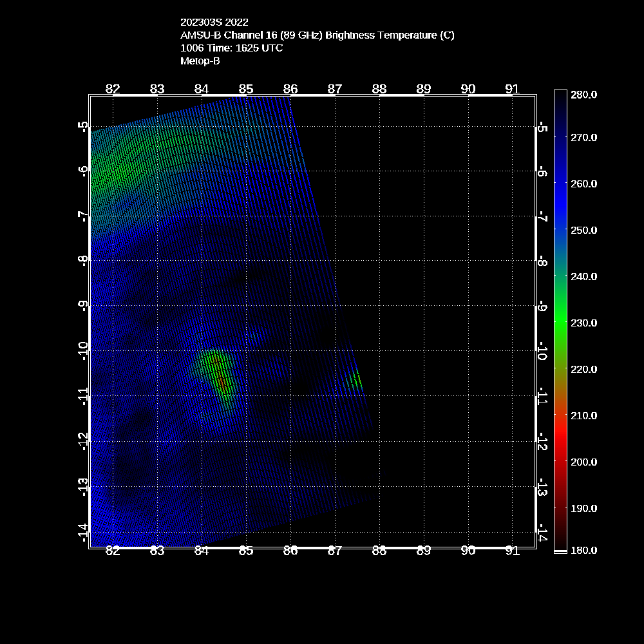Click the "202303S 2022" title line
The height and width of the screenshot is (644, 644).
[214, 23]
